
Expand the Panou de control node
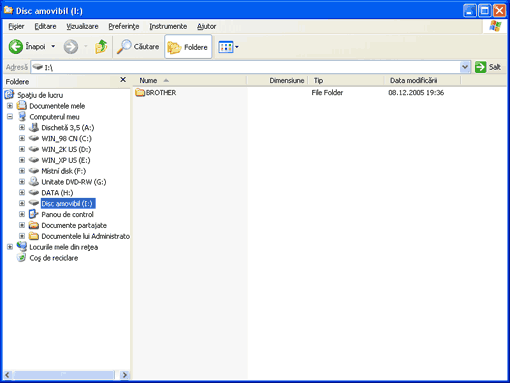pyautogui.click(x=22, y=214)
